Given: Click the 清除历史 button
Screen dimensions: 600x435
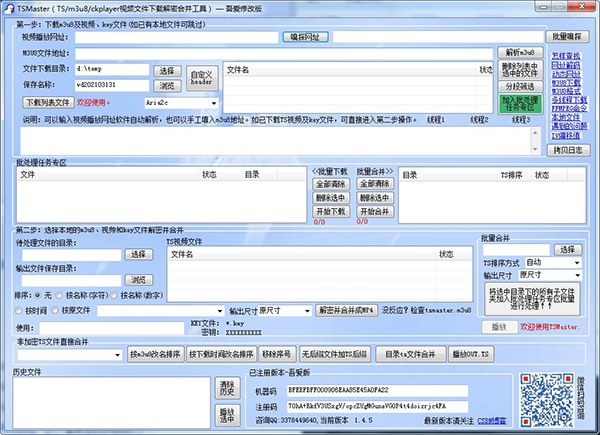Looking at the screenshot, I should pos(227,387).
